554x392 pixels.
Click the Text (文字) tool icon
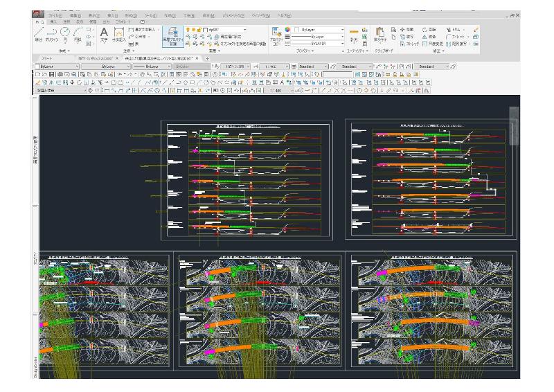(104, 33)
